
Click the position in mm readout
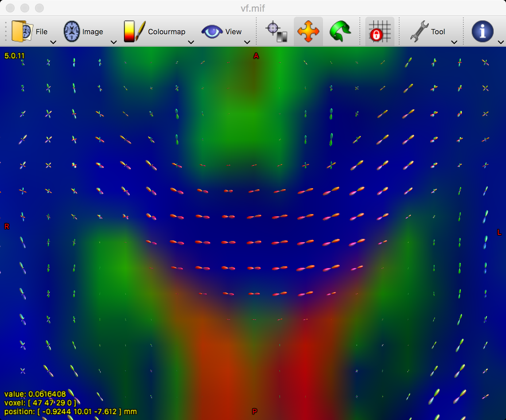[x=70, y=412]
